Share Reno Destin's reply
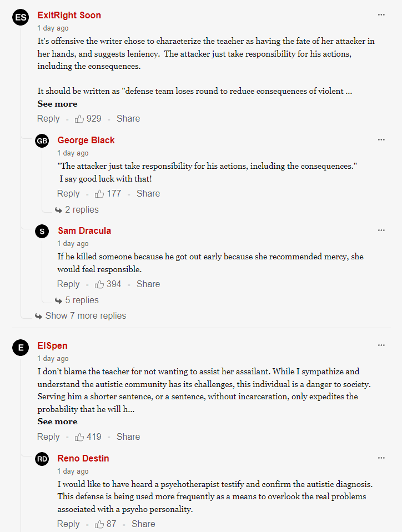The image size is (402, 532). pyautogui.click(x=143, y=524)
